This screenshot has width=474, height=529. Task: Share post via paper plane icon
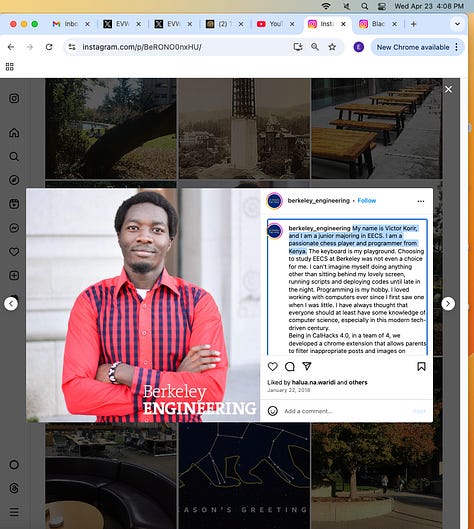(x=306, y=366)
